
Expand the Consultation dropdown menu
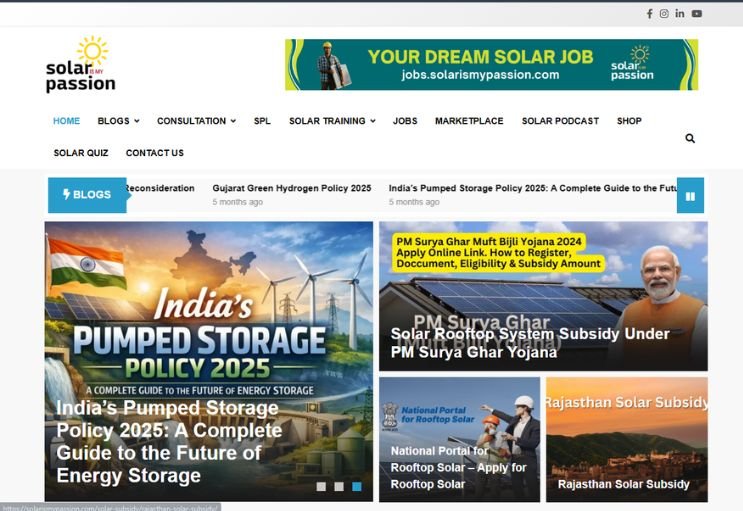(197, 121)
